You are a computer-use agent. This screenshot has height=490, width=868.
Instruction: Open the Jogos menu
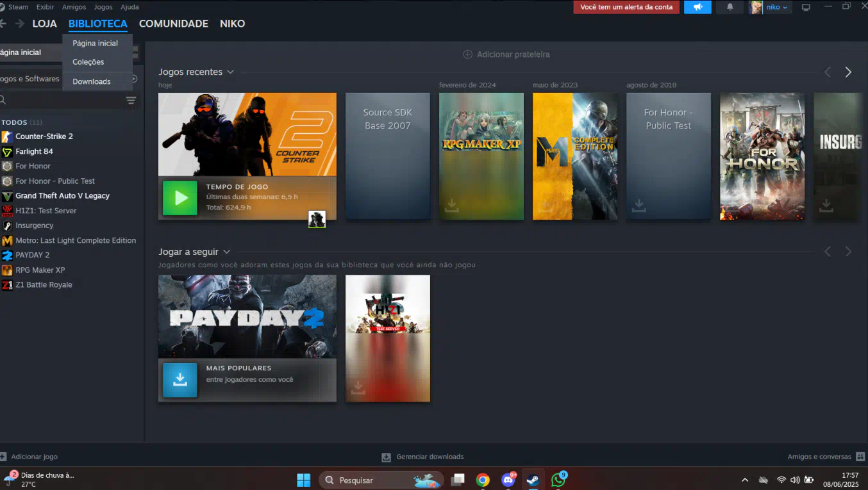[x=103, y=7]
